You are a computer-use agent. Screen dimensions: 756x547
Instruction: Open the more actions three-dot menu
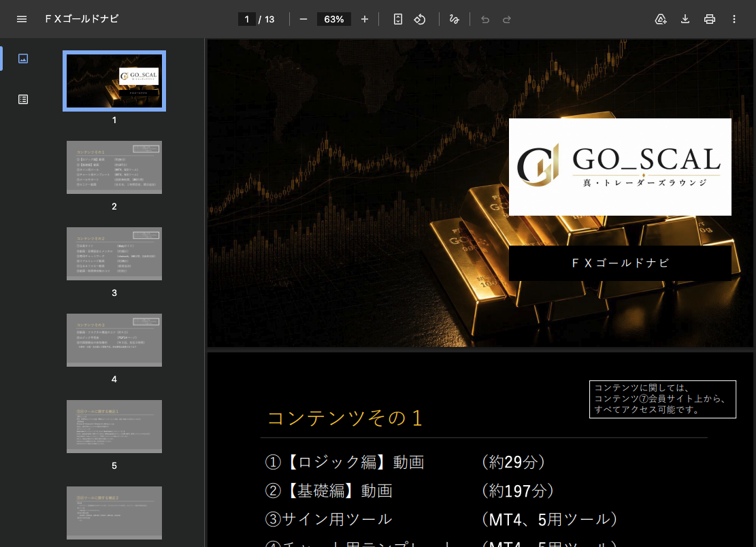point(734,19)
